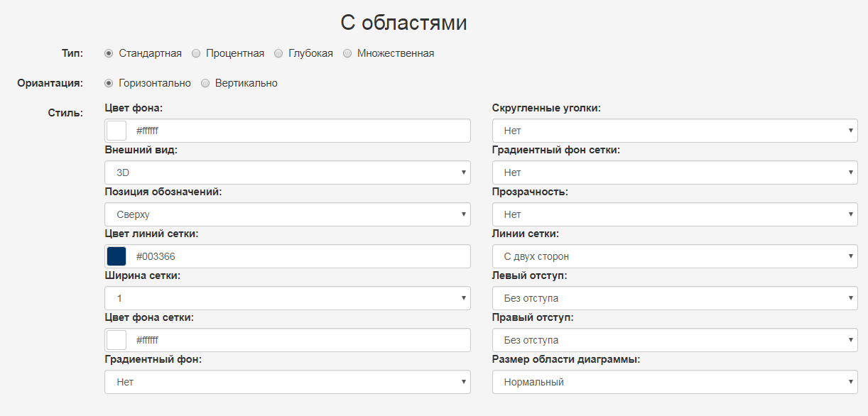Switch orientation to Вертикально
Image resolution: width=868 pixels, height=416 pixels.
(205, 82)
